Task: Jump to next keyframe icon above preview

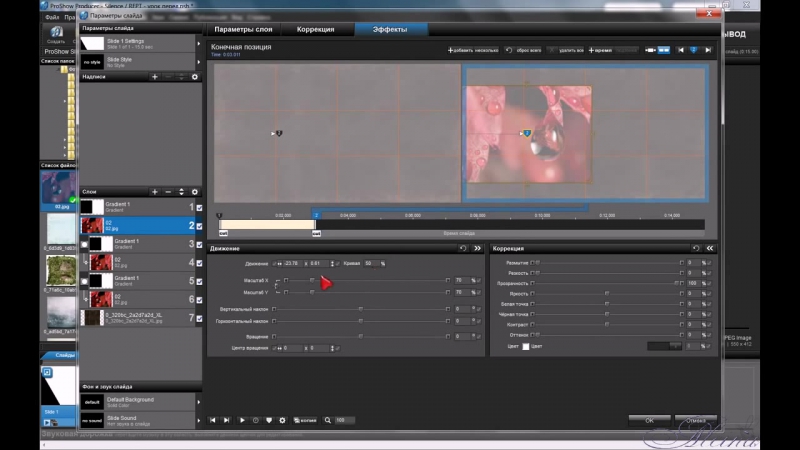Action: click(x=708, y=50)
